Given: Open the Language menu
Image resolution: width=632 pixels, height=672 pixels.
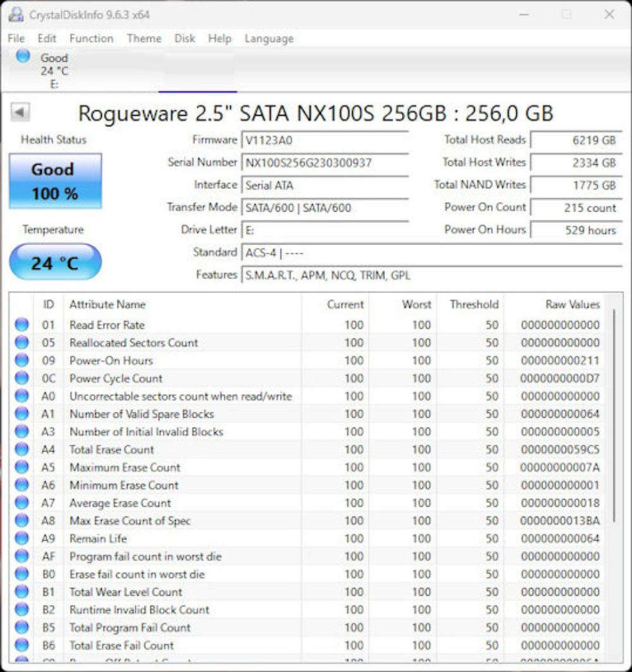Looking at the screenshot, I should tap(269, 39).
